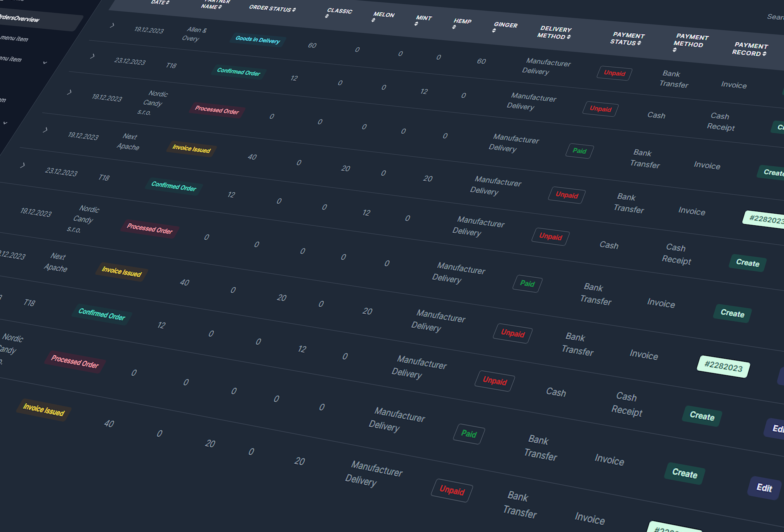This screenshot has width=784, height=532.
Task: Click the fully visible Edit button
Action: pyautogui.click(x=764, y=488)
